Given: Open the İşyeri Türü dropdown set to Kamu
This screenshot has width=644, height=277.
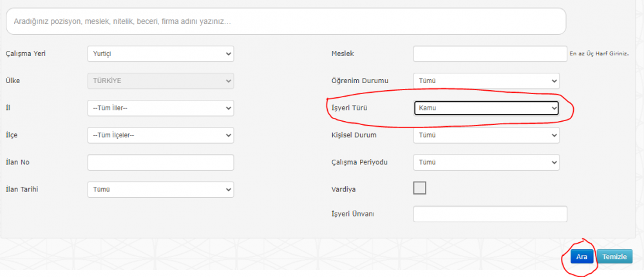Looking at the screenshot, I should [x=486, y=109].
